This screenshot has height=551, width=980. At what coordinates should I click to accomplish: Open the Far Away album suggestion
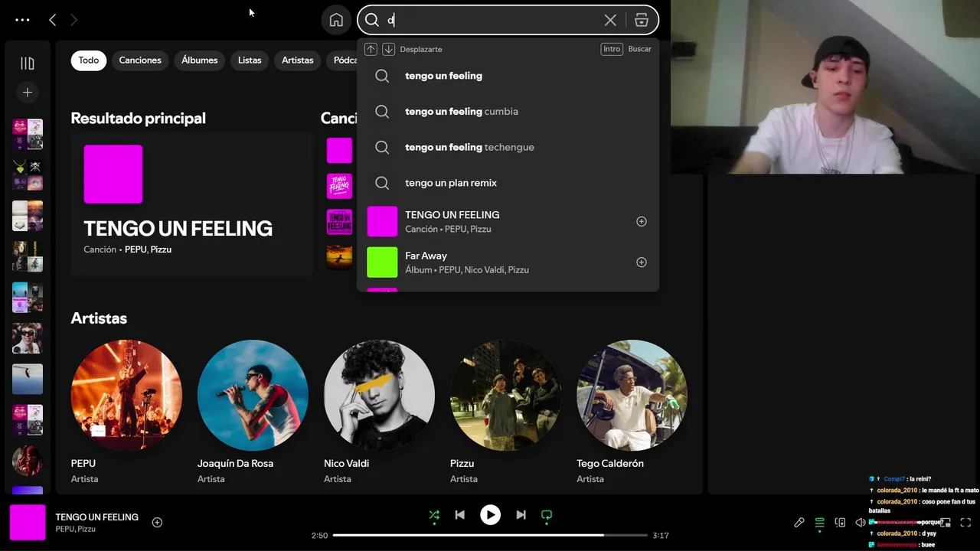tap(508, 262)
